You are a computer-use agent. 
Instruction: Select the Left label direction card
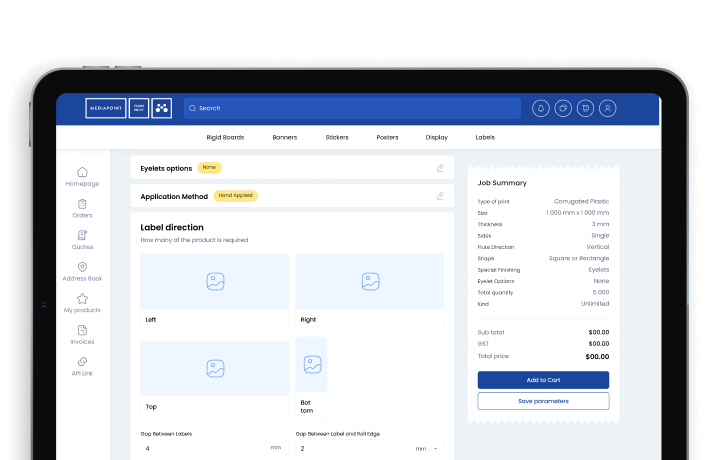point(214,291)
